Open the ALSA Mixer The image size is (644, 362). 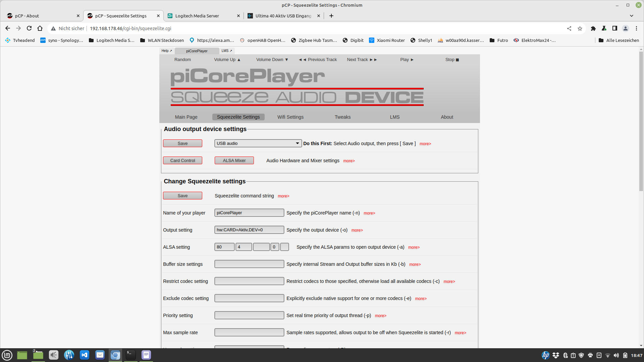click(x=234, y=161)
